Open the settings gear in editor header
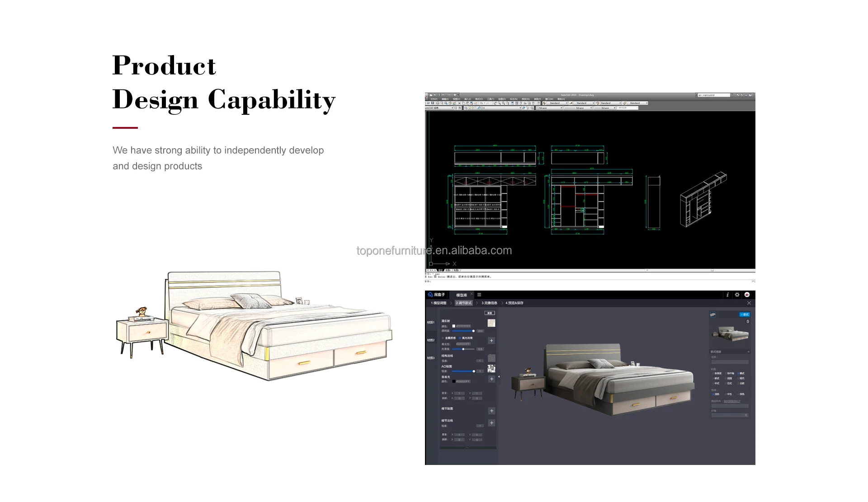868x502 pixels. (737, 295)
